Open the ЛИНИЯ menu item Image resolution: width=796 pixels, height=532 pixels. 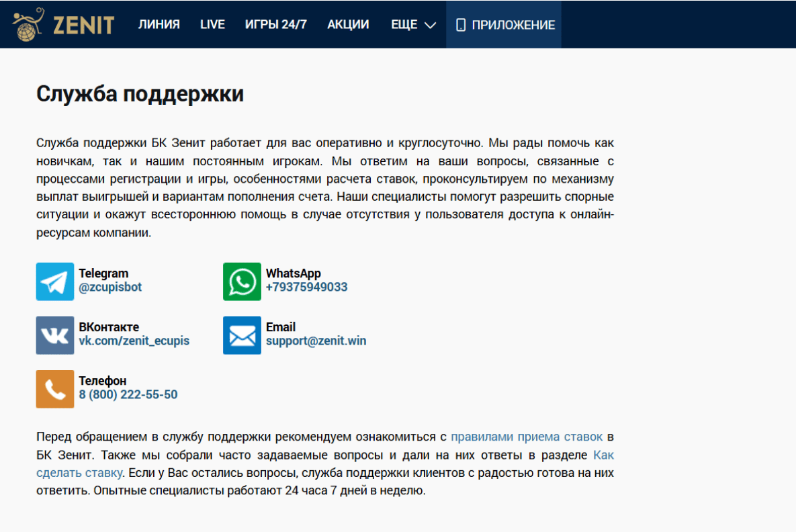(159, 24)
